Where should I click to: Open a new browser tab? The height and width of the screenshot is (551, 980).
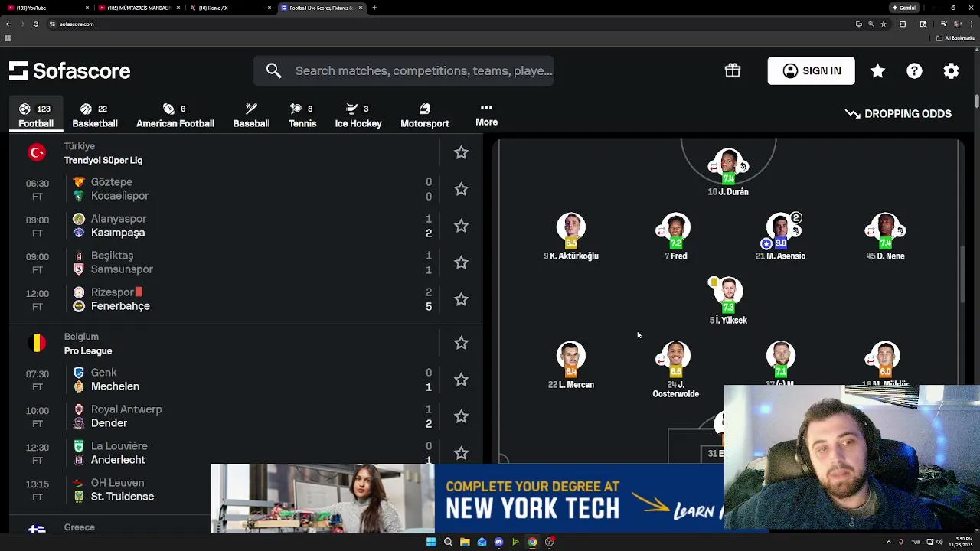(x=374, y=8)
